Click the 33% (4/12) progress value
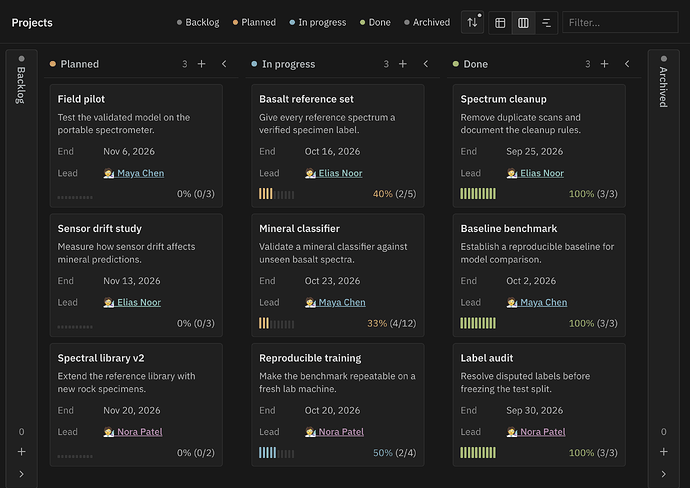Image resolution: width=690 pixels, height=488 pixels. coord(392,323)
